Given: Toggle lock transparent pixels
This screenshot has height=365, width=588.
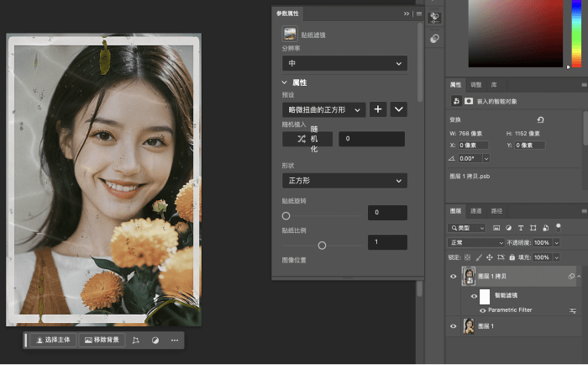Looking at the screenshot, I should pos(467,257).
